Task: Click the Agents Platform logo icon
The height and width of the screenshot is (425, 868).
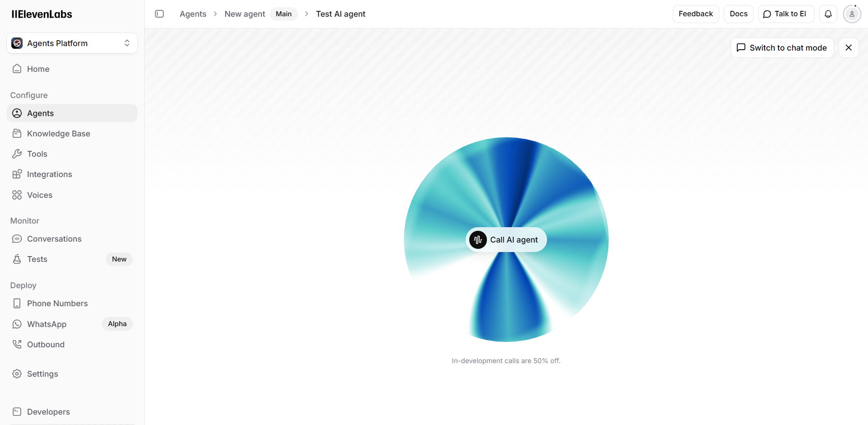Action: tap(17, 43)
